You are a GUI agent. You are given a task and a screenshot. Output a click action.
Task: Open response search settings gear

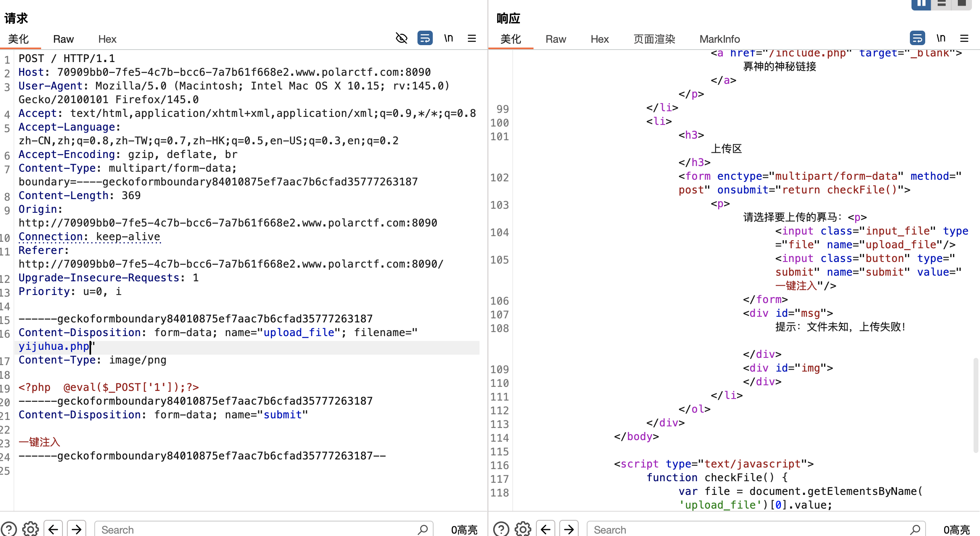523,529
